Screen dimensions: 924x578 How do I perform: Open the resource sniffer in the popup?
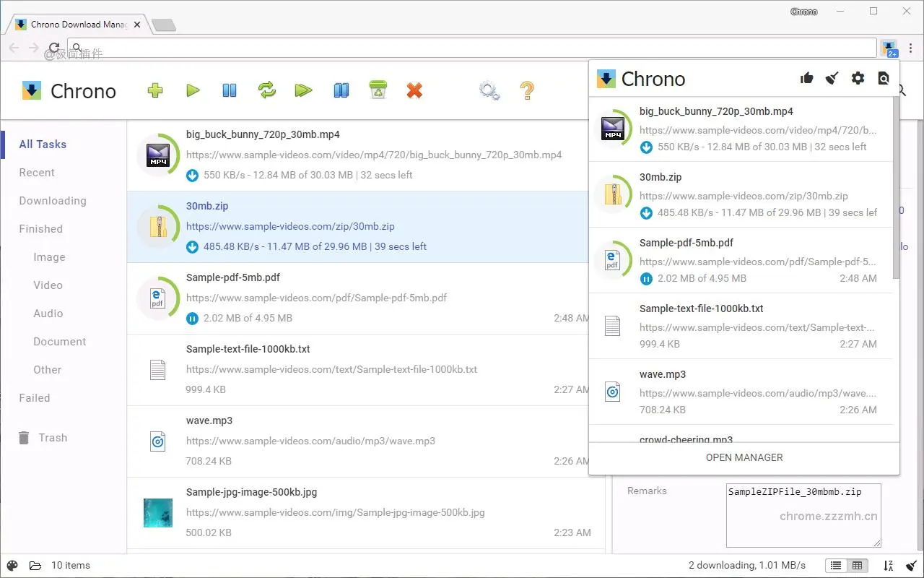883,78
